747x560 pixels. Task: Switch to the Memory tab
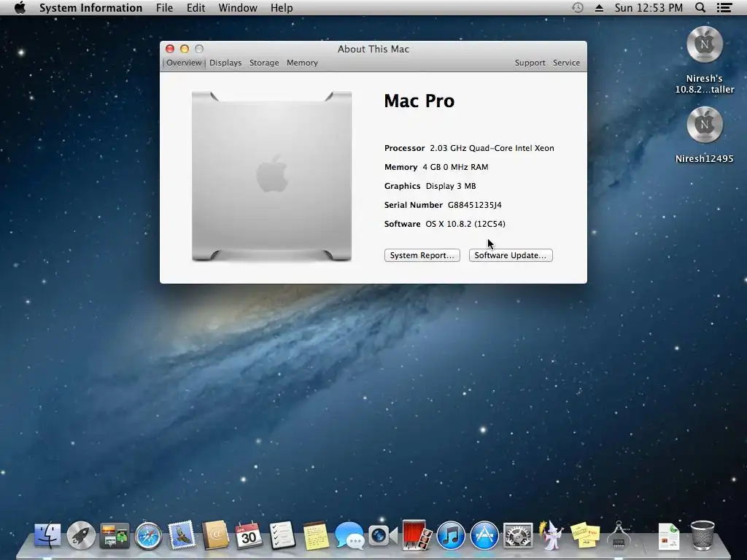302,63
